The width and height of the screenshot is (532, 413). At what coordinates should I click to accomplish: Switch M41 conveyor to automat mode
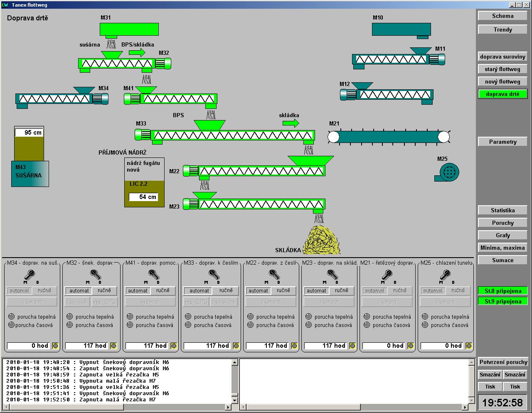coord(138,290)
